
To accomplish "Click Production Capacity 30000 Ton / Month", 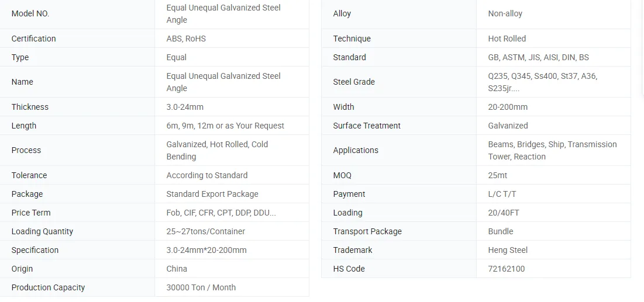I will 201,287.
